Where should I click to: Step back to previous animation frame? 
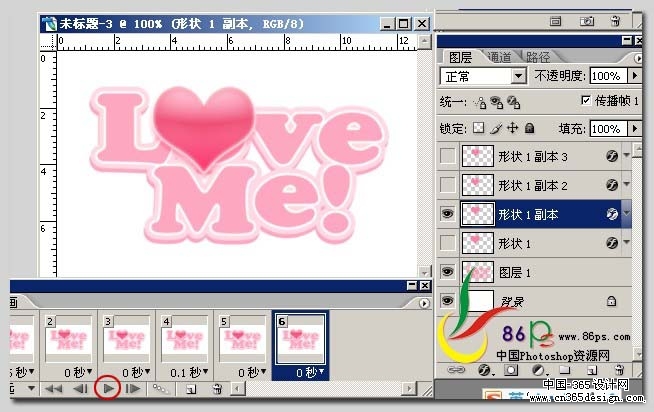[x=80, y=389]
